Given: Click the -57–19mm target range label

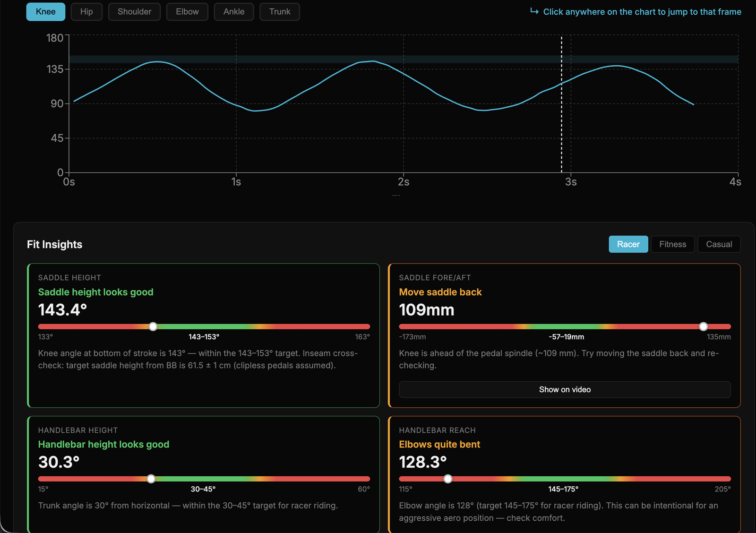Looking at the screenshot, I should coord(567,337).
